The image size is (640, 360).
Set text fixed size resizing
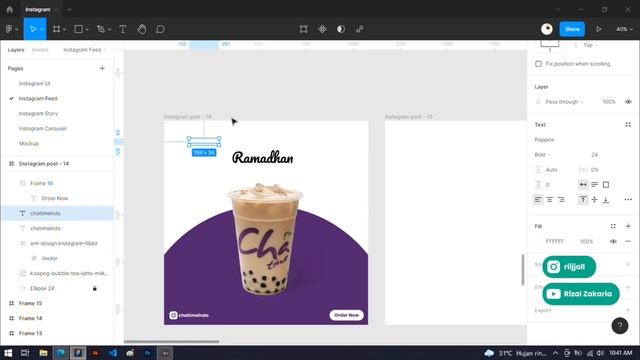tap(606, 184)
